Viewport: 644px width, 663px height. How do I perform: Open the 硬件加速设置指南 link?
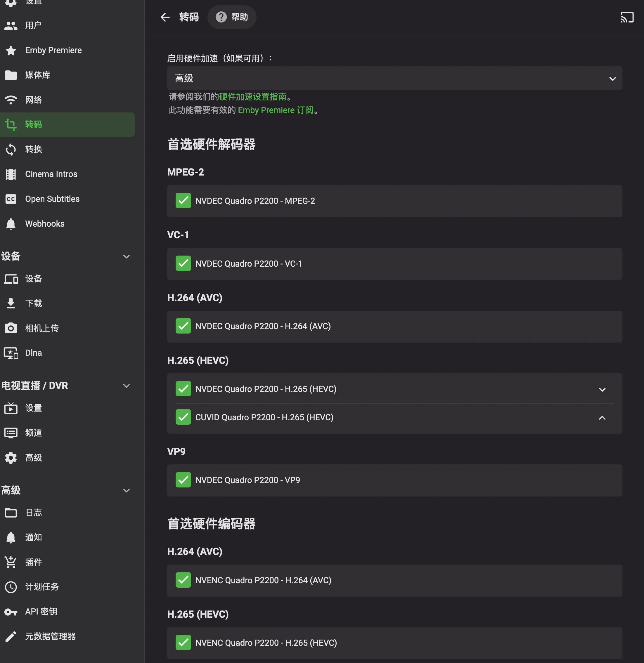(x=252, y=97)
